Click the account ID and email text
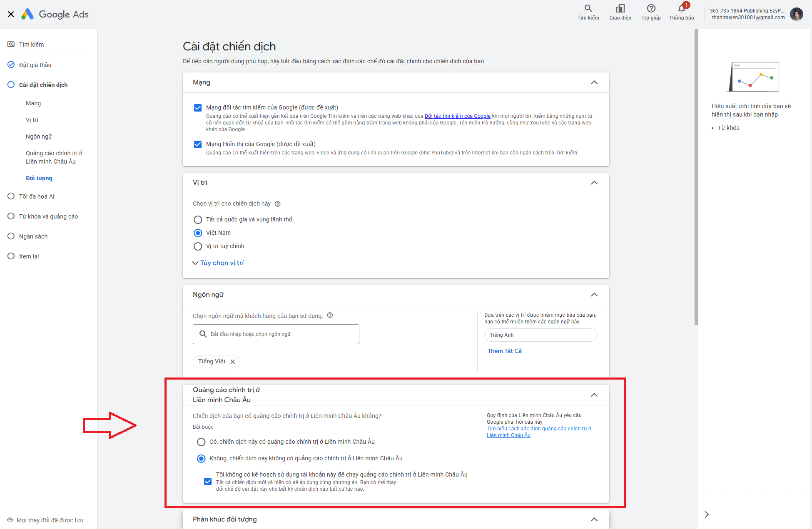812x529 pixels. (747, 14)
